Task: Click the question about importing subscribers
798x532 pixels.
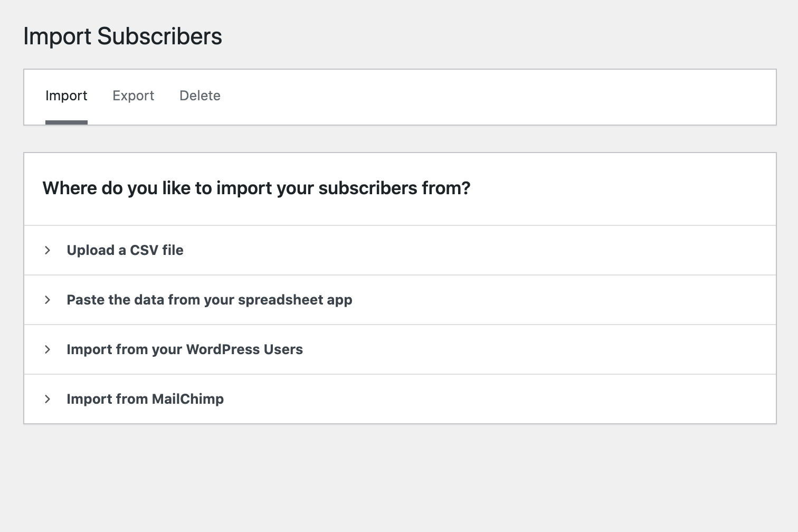Action: [x=256, y=188]
